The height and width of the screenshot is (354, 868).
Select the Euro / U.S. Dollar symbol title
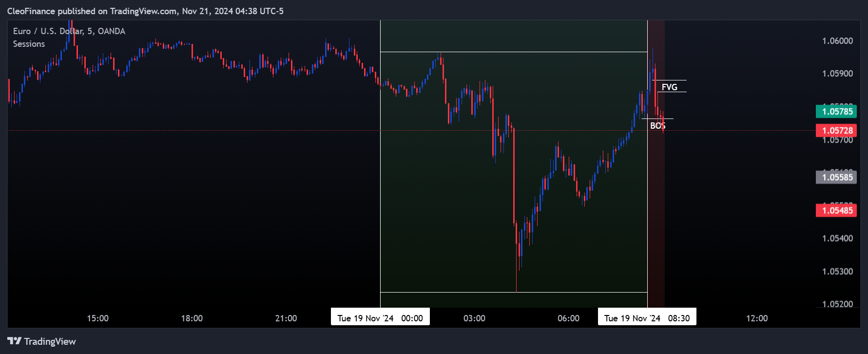click(69, 31)
